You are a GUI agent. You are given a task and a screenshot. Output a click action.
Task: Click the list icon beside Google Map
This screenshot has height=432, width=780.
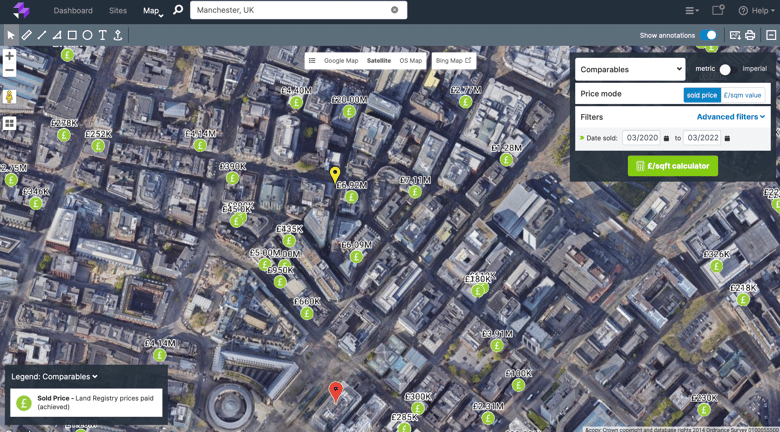tap(312, 61)
